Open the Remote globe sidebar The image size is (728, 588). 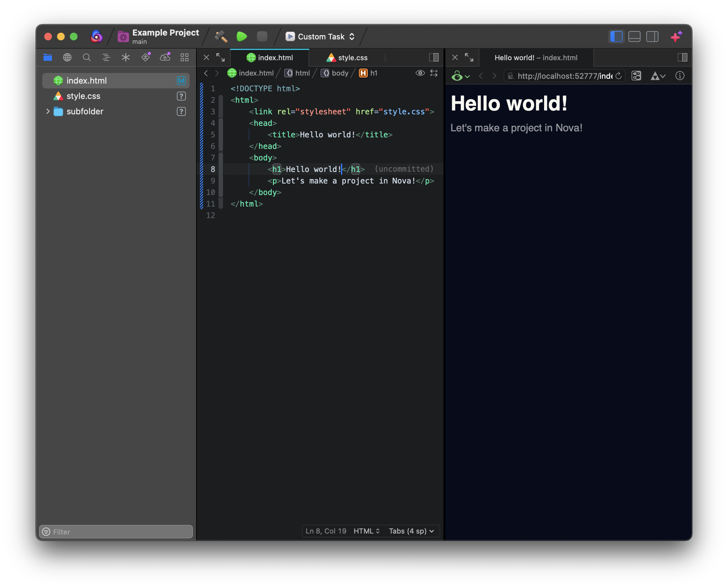(x=67, y=57)
